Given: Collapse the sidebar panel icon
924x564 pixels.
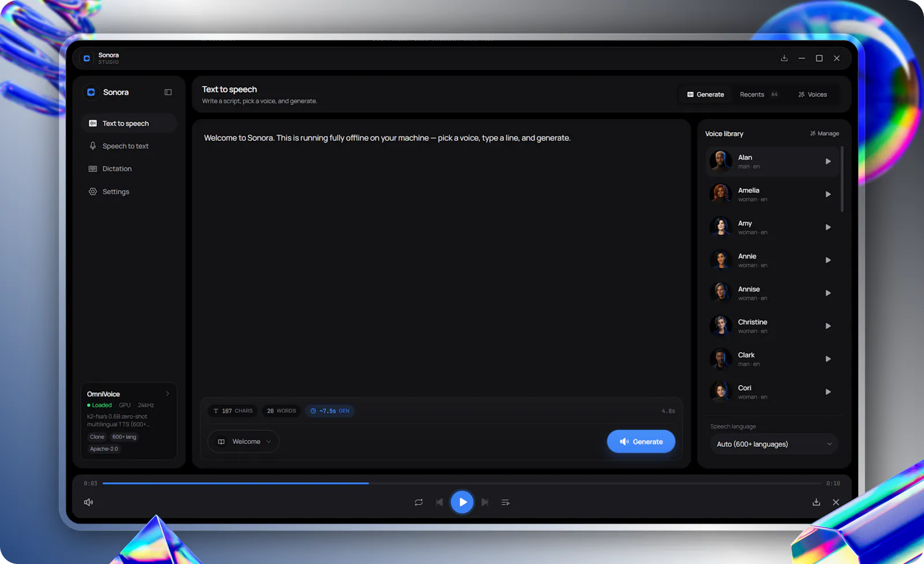Looking at the screenshot, I should click(x=168, y=92).
